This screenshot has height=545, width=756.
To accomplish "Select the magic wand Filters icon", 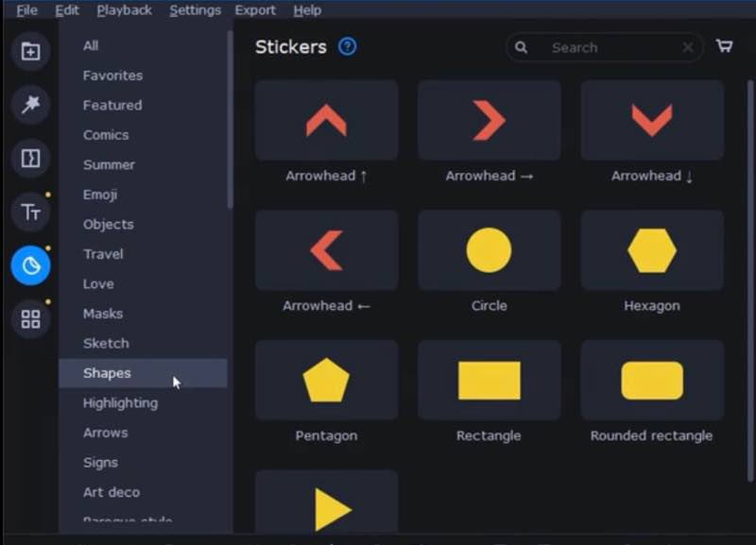I will click(30, 105).
